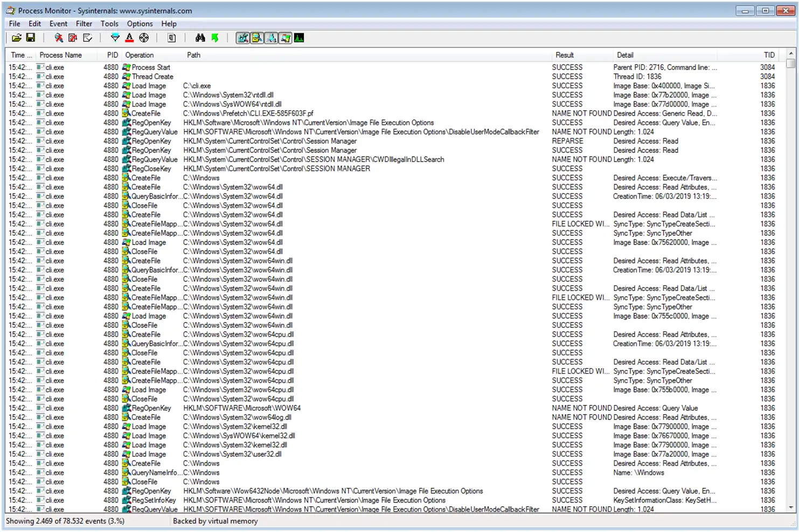Click the QueryNameInfo operation icon
The width and height of the screenshot is (799, 532).
(x=127, y=473)
